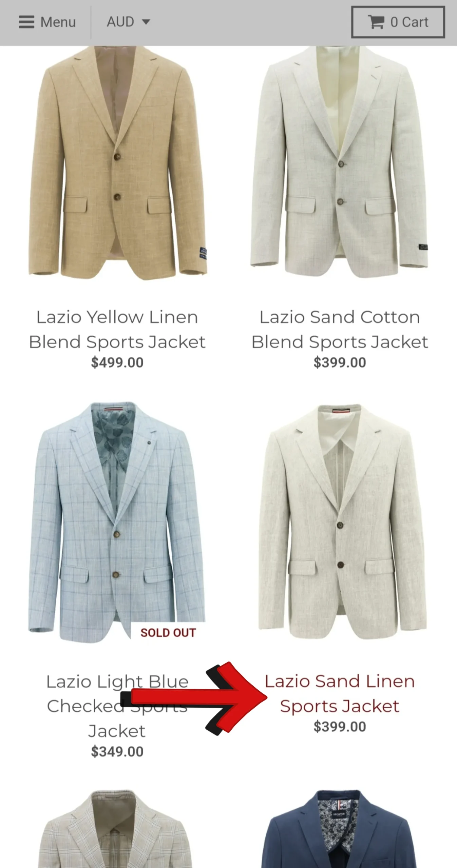457x868 pixels.
Task: Click Lazio Sand Linen Sports Jacket title
Action: point(340,694)
